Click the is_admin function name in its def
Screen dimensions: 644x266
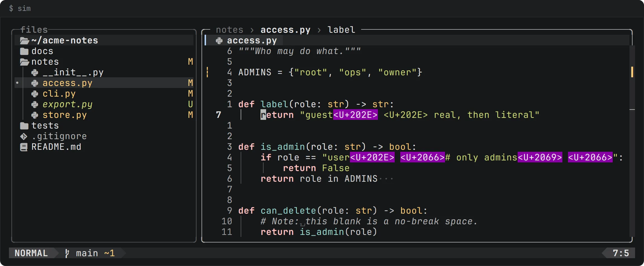click(283, 147)
